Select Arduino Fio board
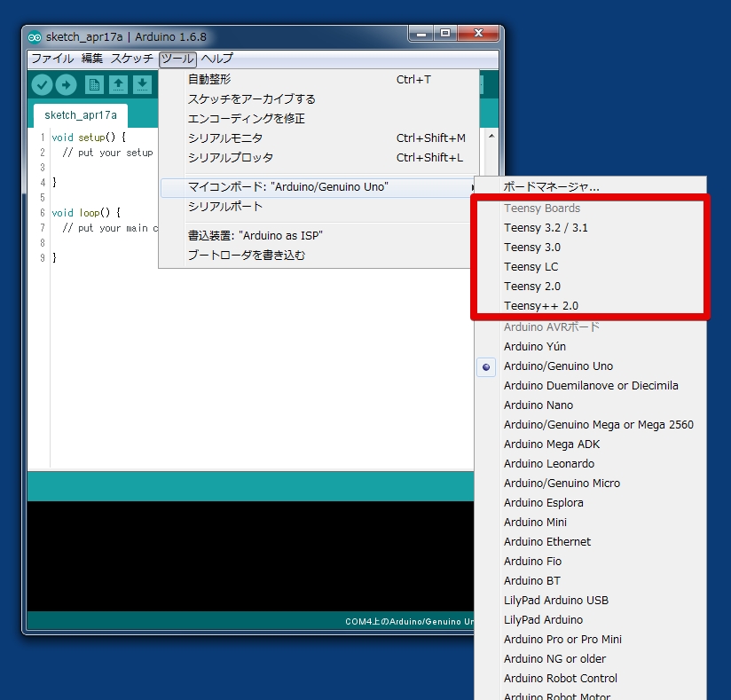 pyautogui.click(x=590, y=562)
